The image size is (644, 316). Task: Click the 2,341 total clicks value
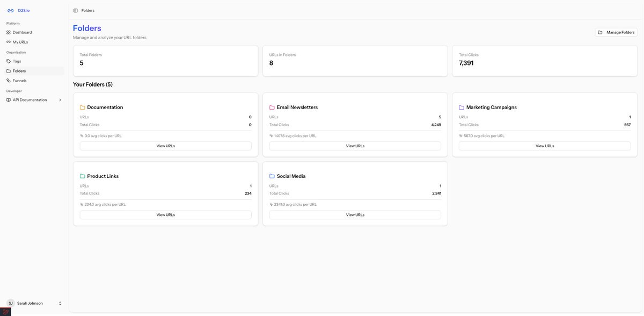point(437,193)
